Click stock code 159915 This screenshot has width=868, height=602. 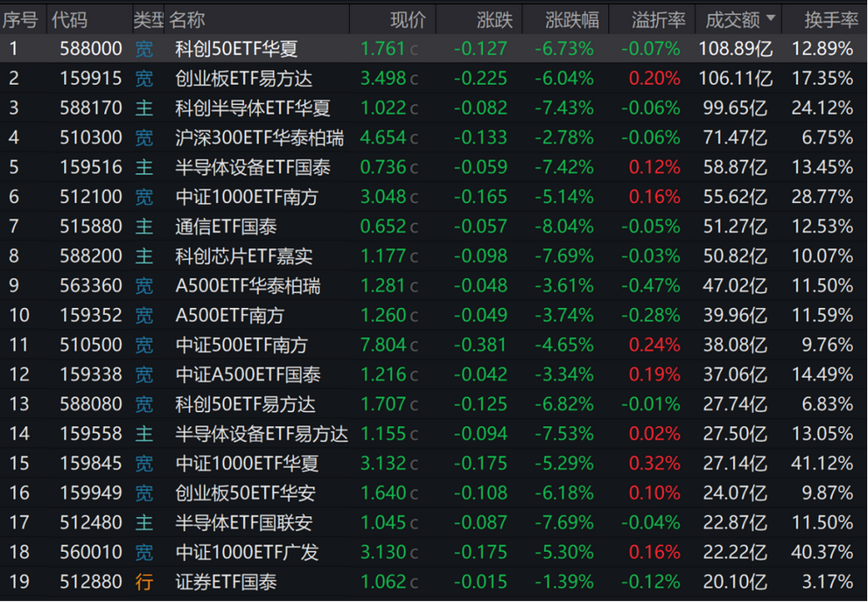point(91,79)
